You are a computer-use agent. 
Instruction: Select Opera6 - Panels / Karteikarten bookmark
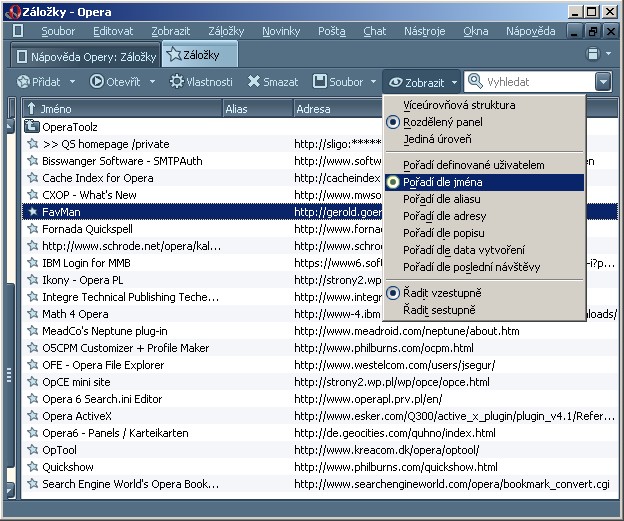(320, 433)
